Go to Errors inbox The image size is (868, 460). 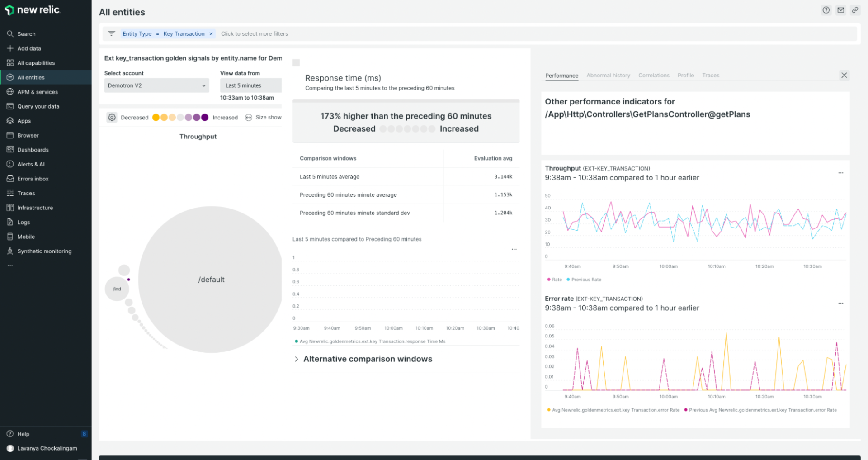point(33,179)
